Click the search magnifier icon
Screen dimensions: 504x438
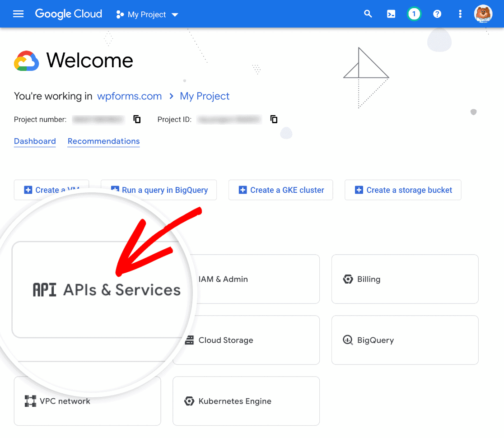tap(368, 14)
